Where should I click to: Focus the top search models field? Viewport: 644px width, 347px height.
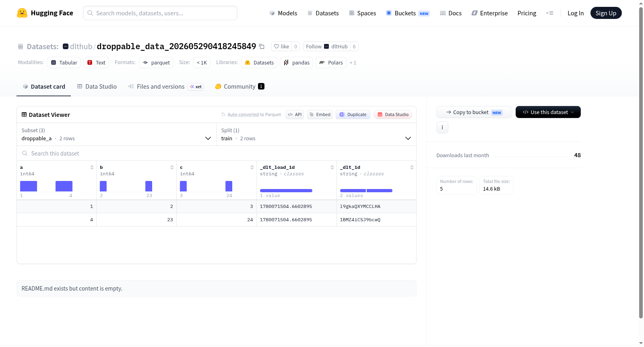click(160, 13)
